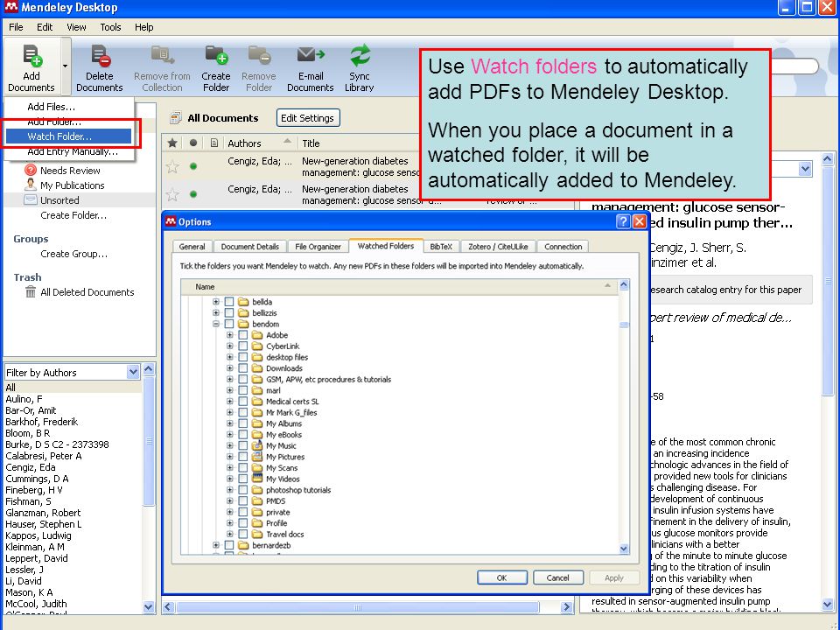The image size is (840, 630).
Task: Tick the PMDS folder checkbox
Action: [x=243, y=500]
